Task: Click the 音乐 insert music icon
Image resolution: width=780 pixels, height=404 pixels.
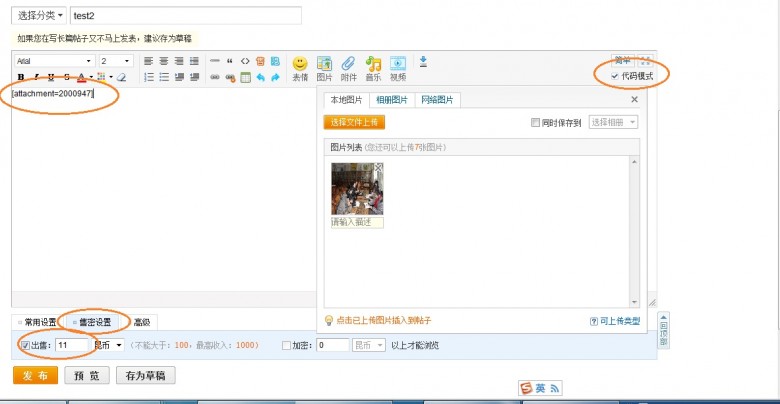Action: point(373,66)
